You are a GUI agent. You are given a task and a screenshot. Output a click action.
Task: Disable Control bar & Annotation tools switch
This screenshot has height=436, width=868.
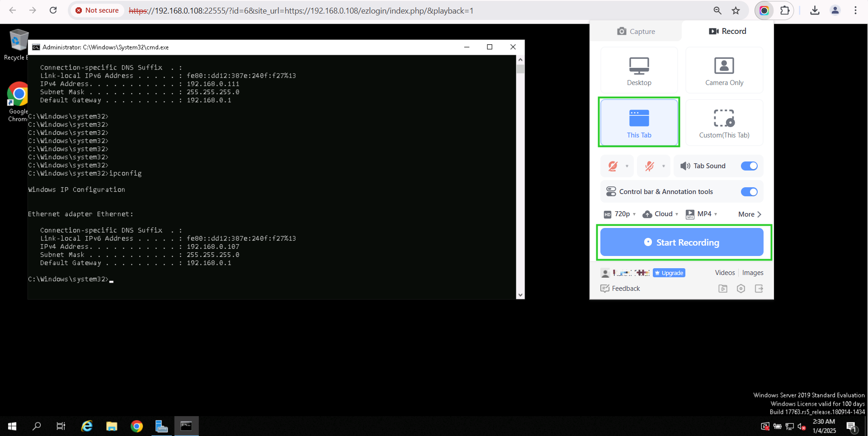tap(749, 192)
